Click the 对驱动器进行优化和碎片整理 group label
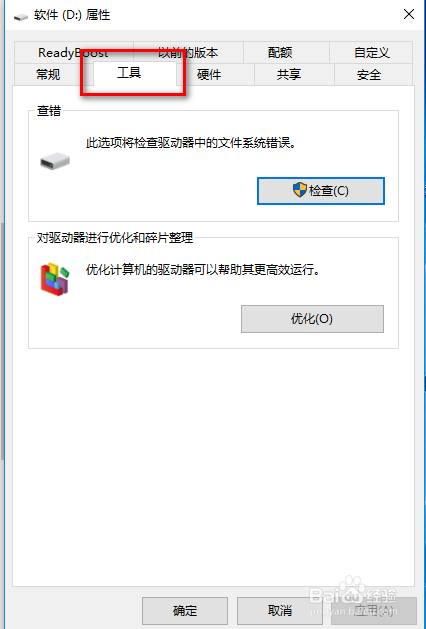Image resolution: width=426 pixels, height=629 pixels. (115, 237)
